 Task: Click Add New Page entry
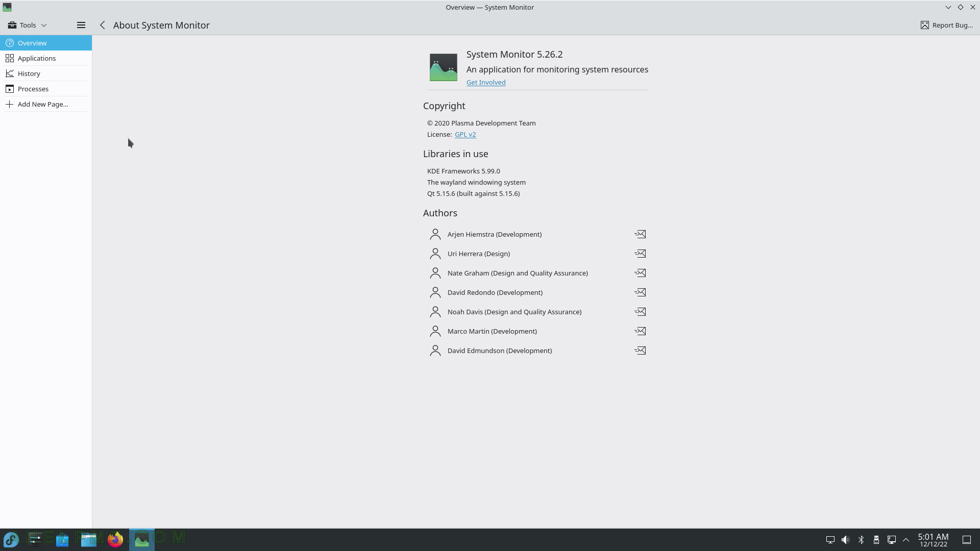pos(46,104)
